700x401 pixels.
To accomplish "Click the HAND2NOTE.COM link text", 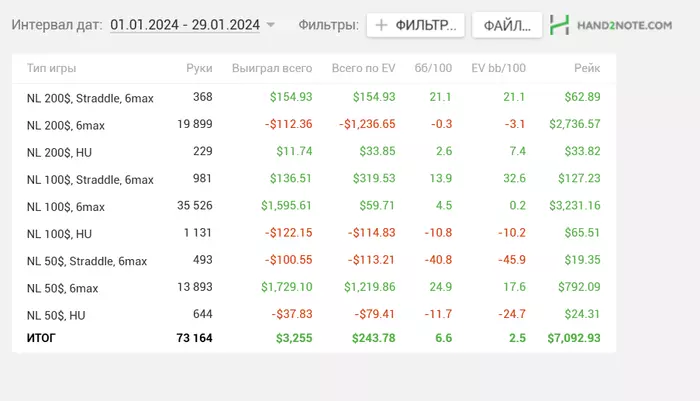I will point(625,25).
